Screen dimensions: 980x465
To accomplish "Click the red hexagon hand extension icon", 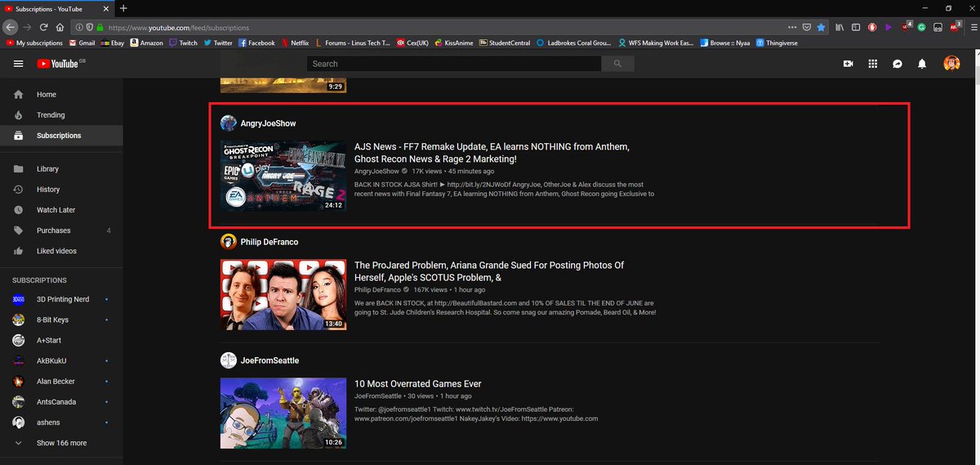I will pyautogui.click(x=872, y=27).
